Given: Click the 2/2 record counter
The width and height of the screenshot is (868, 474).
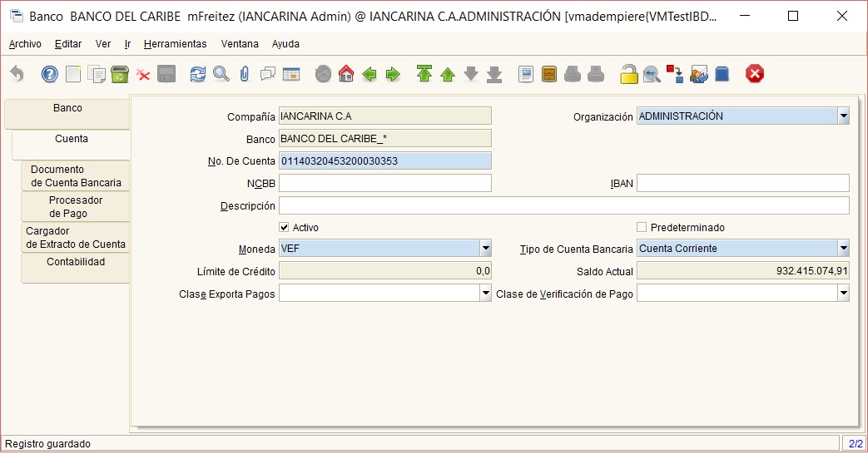Looking at the screenshot, I should tap(856, 443).
